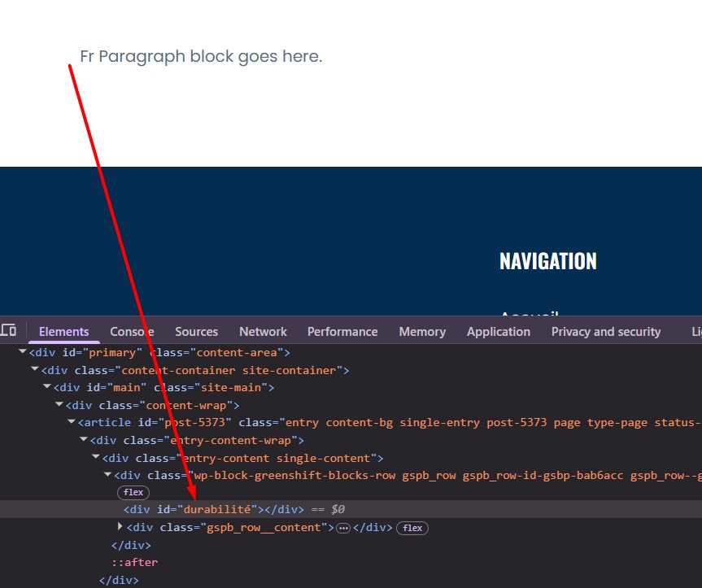Select the ::after pseudo-element row
This screenshot has height=588, width=702.
point(135,562)
